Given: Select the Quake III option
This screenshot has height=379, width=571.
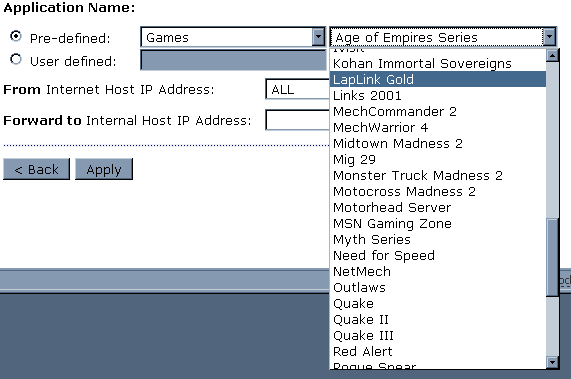Looking at the screenshot, I should 437,336.
